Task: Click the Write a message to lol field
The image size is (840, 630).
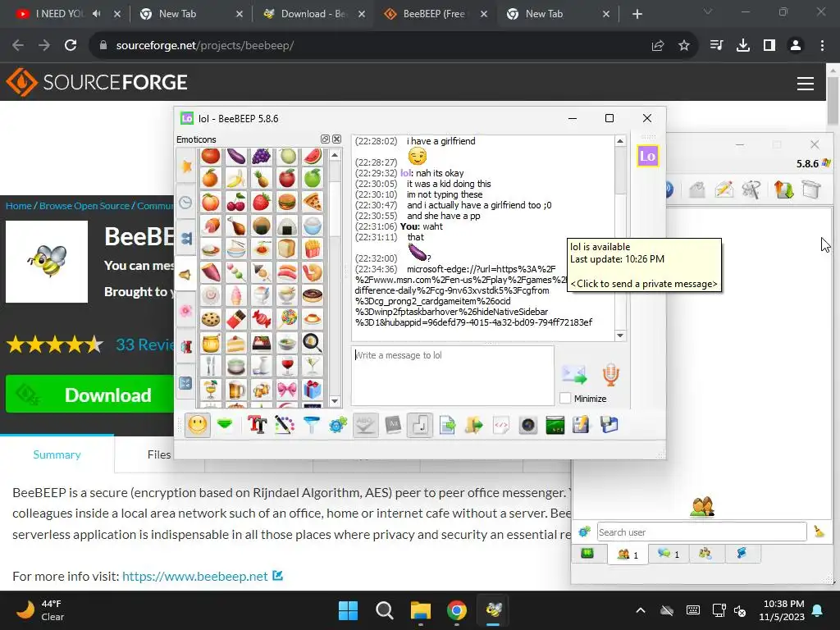Action: (x=453, y=375)
